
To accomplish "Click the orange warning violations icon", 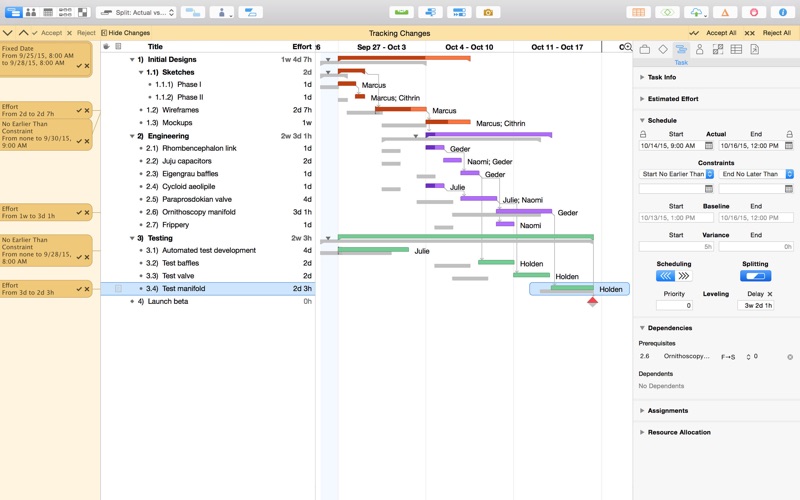I will tap(725, 13).
